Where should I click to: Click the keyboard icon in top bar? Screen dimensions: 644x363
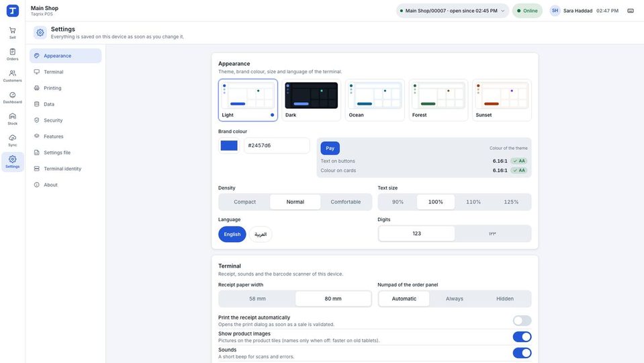point(631,11)
